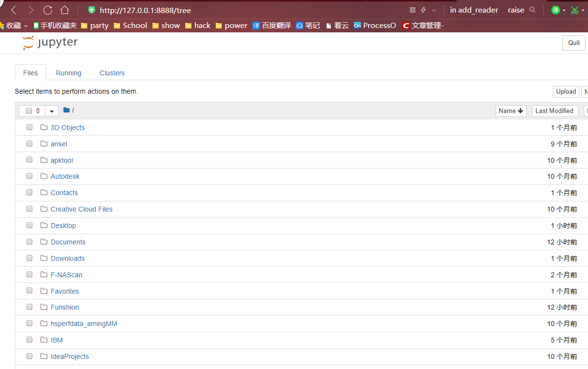Open the selection dropdown caret
Viewport: 588px width, 369px height.
tap(52, 111)
